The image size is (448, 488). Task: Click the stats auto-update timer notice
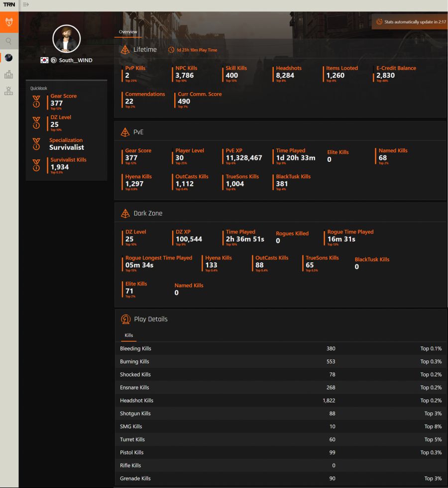point(411,22)
